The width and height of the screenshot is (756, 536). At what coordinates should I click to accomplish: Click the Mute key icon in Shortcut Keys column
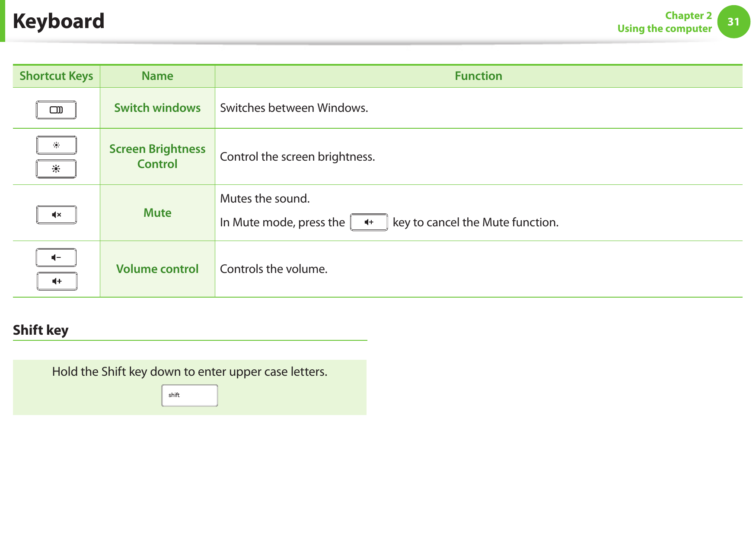point(56,215)
